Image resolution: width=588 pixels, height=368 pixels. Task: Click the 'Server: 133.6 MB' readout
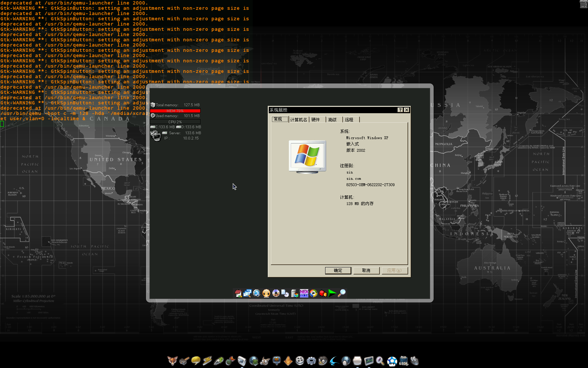click(185, 133)
